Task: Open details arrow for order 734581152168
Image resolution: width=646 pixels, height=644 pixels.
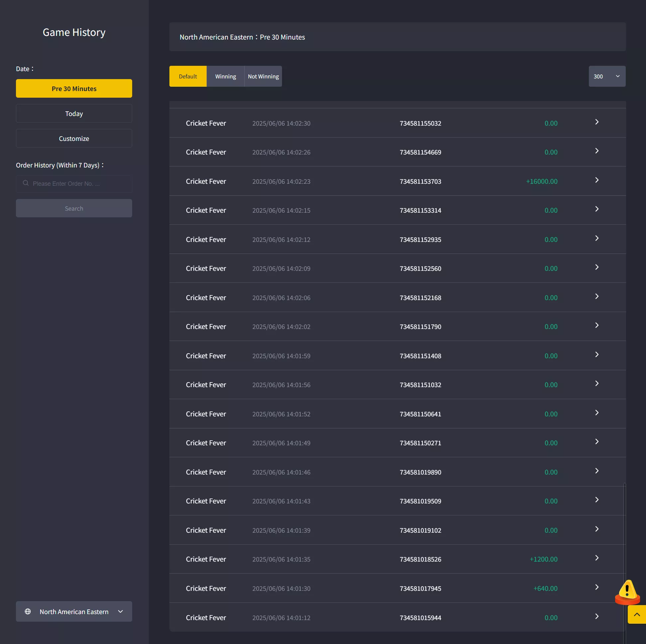Action: [x=597, y=296]
